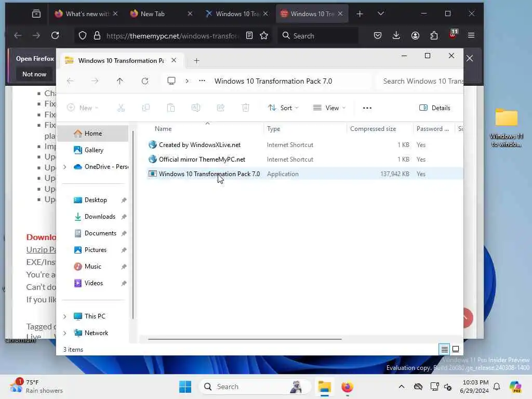Open Firefox tracking protection shield icon
The width and height of the screenshot is (532, 399).
tap(83, 36)
